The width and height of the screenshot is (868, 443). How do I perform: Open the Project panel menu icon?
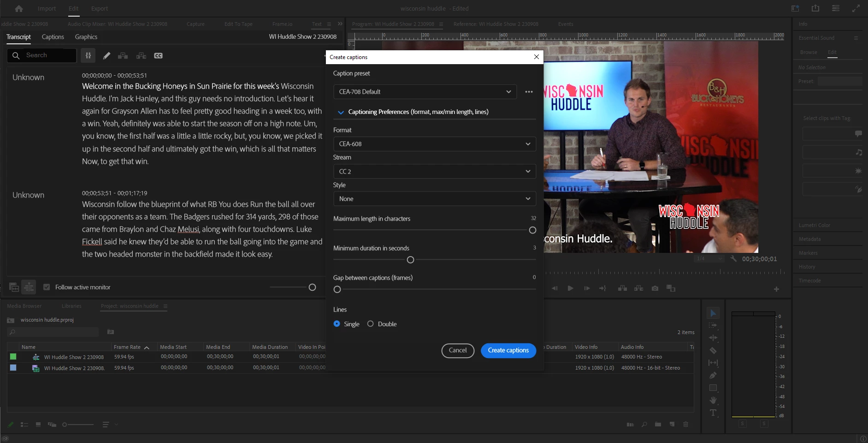[x=165, y=306]
